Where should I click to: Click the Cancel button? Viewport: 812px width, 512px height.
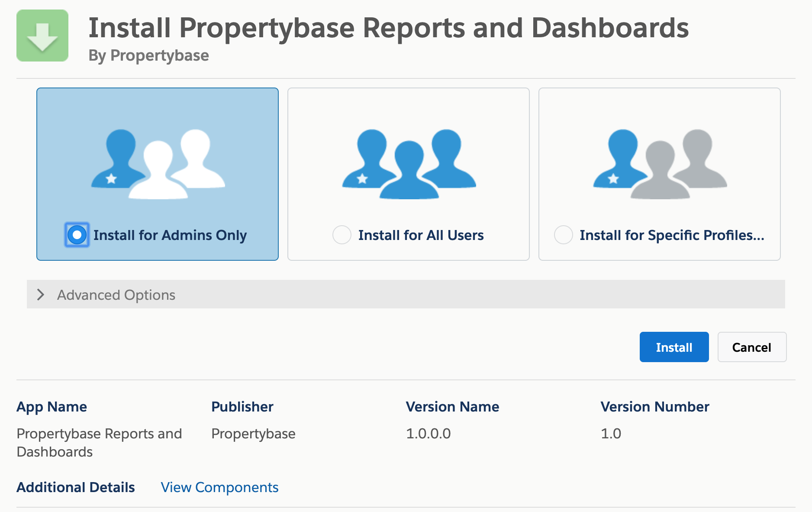tap(752, 347)
